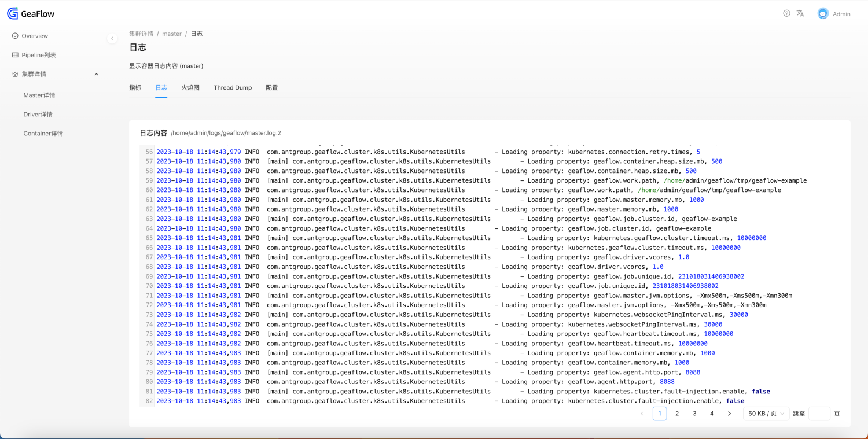Click the Admin avatar icon
The width and height of the screenshot is (868, 439).
[x=822, y=13]
